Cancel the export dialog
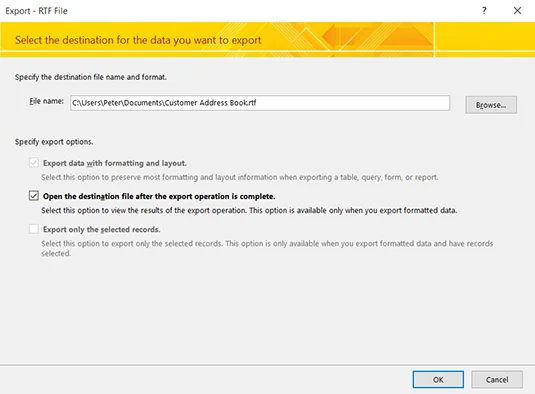 (497, 379)
